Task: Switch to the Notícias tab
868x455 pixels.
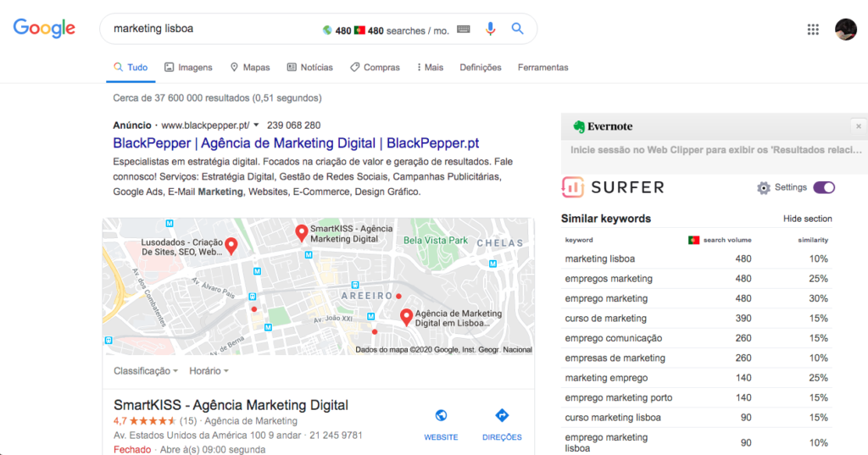Action: tap(309, 68)
